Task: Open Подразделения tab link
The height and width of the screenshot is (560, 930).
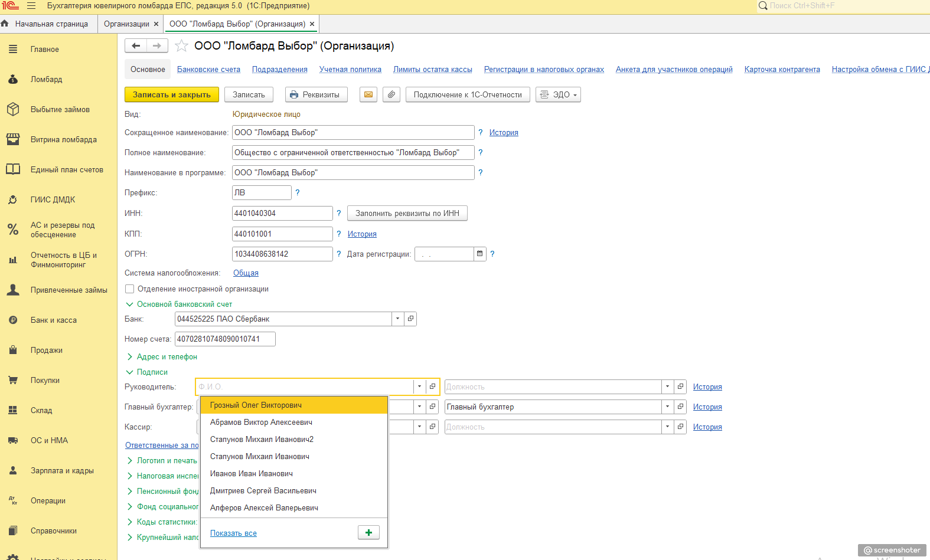Action: tap(280, 70)
